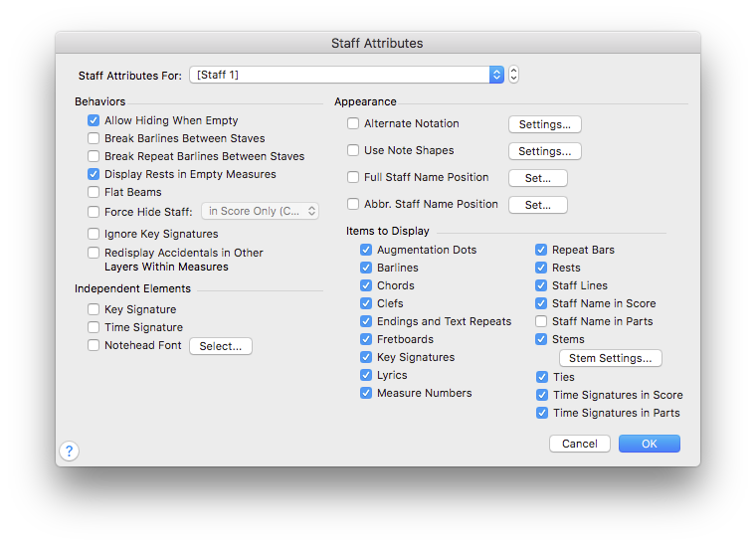Open Stem Settings dialog
This screenshot has width=756, height=546.
(x=611, y=358)
